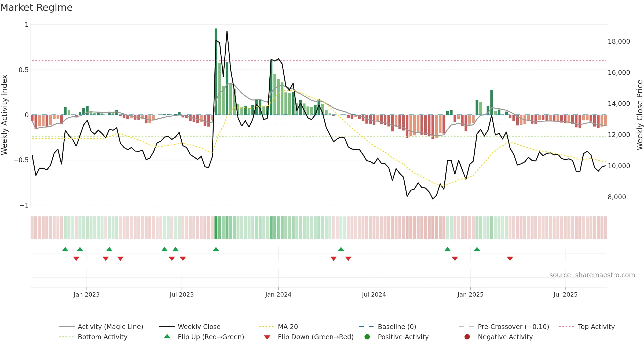Click the Flip Down red triangle legend icon
Viewport: 644px width, 362px height.
click(x=267, y=337)
